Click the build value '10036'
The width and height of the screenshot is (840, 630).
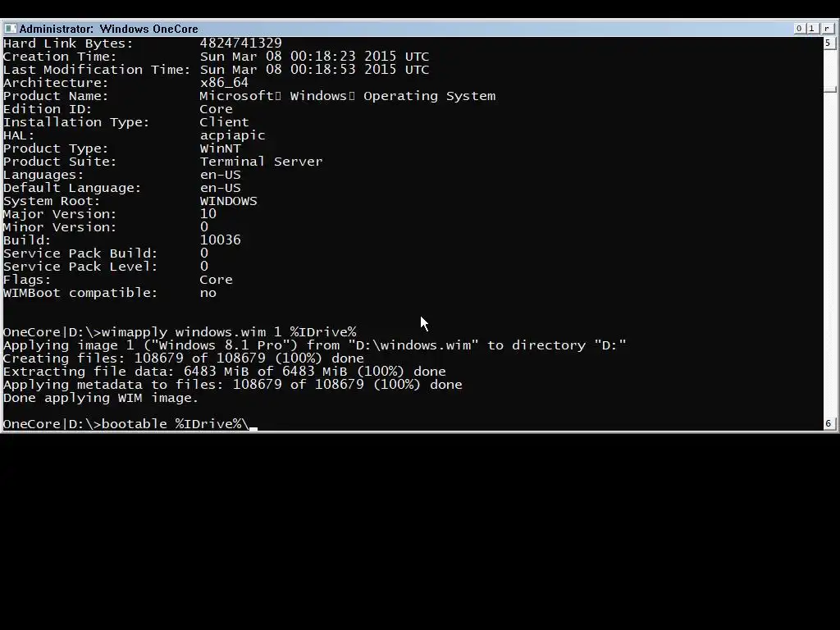click(220, 240)
